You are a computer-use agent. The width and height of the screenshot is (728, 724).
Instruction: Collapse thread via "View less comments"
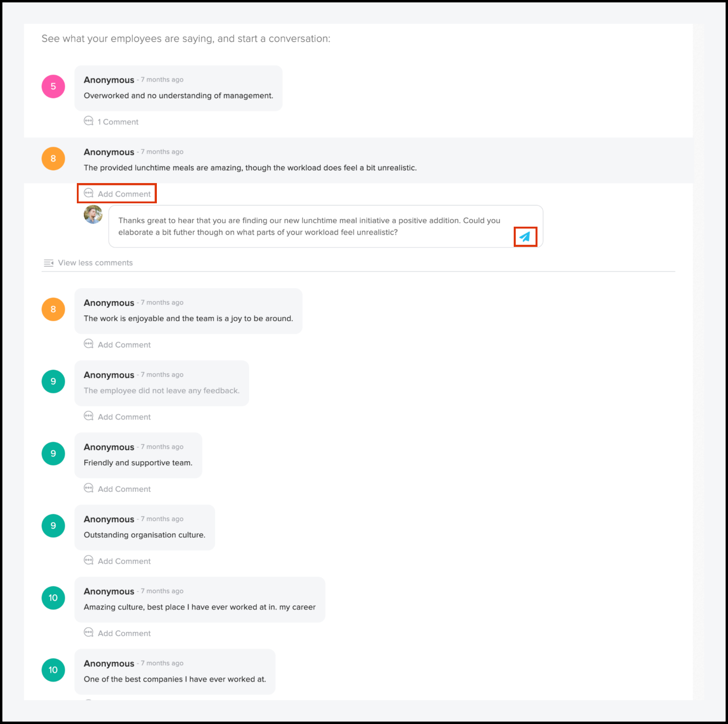[95, 263]
